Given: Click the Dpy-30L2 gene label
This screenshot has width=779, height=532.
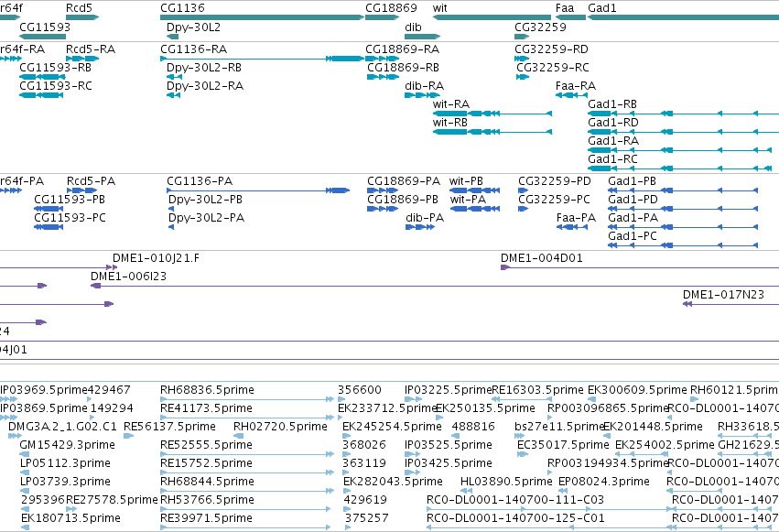Looking at the screenshot, I should pos(193,27).
